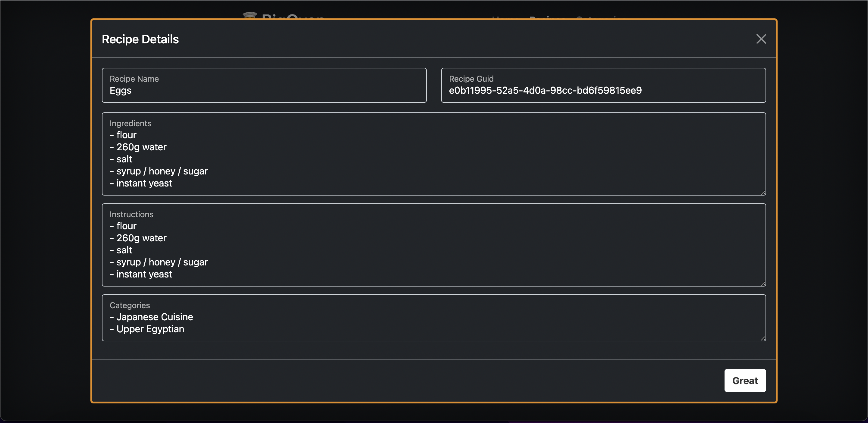
Task: Click into the Categories textarea
Action: click(x=434, y=318)
